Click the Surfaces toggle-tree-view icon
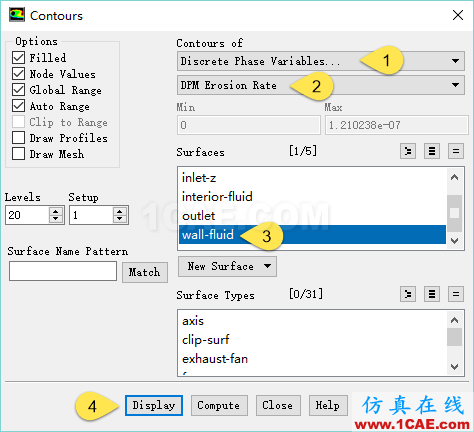474x432 pixels. point(408,152)
